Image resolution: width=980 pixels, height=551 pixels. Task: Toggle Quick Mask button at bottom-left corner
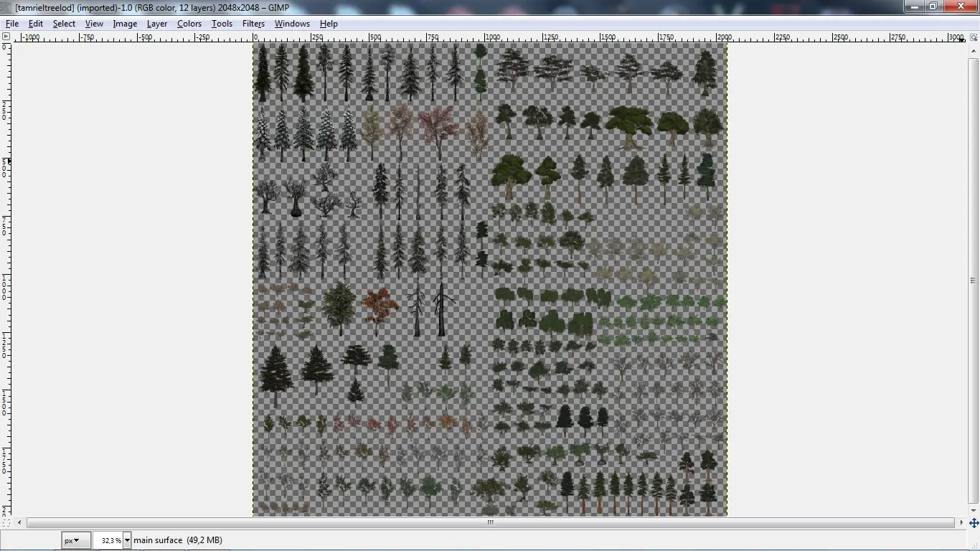pos(6,523)
